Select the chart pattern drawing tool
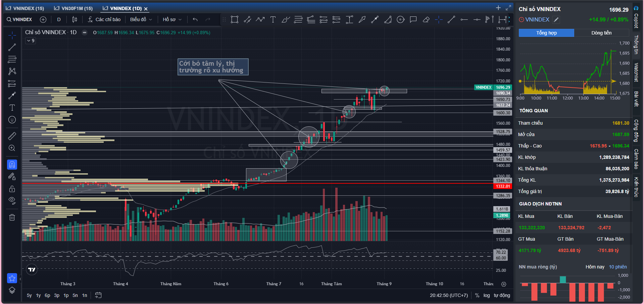This screenshot has width=644, height=305. (x=12, y=71)
